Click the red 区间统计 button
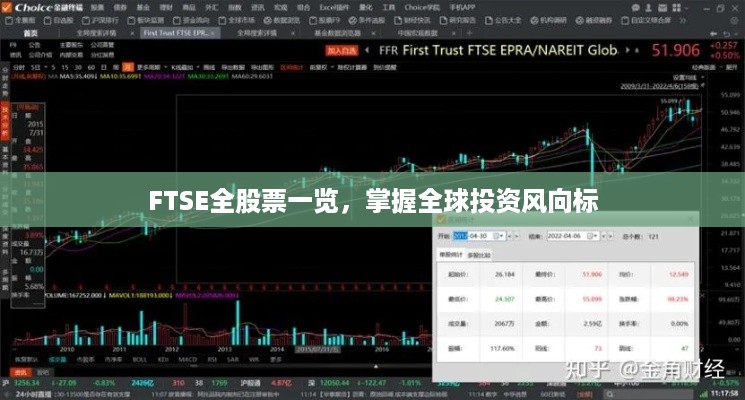 291,67
